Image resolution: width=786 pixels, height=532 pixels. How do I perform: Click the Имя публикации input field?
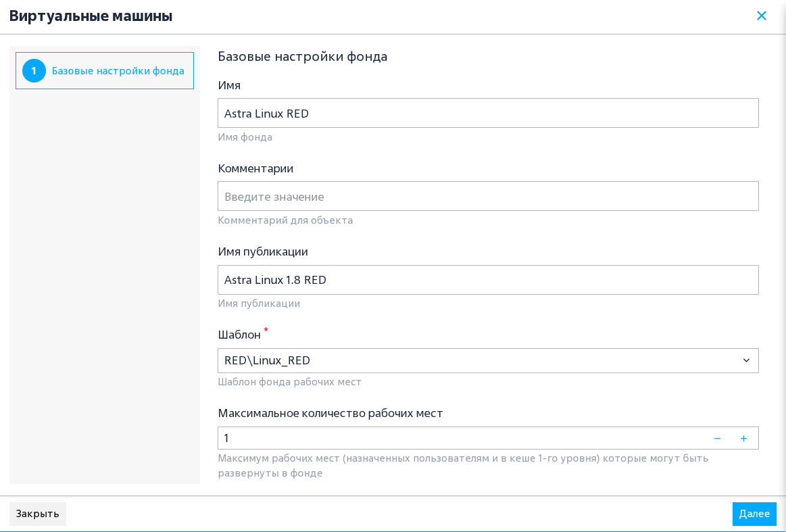488,280
